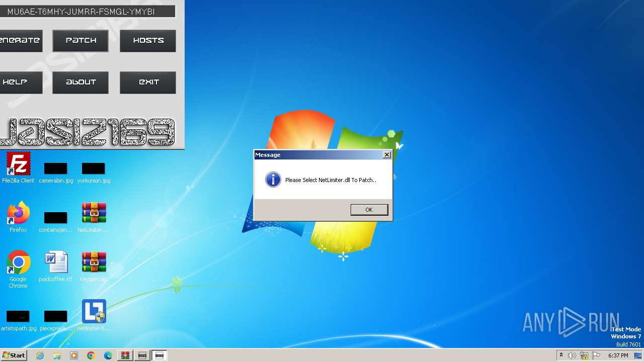This screenshot has width=644, height=362.
Task: Open the Action Center flag icon
Action: pos(596,355)
